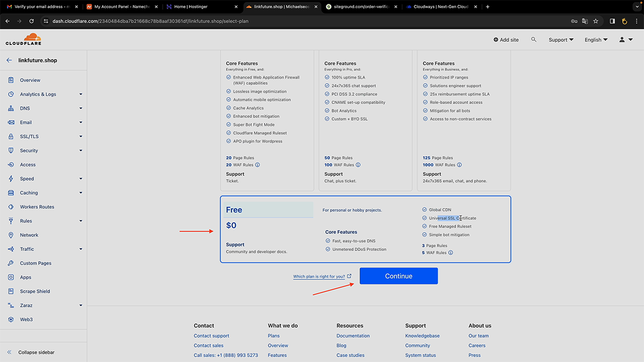This screenshot has width=644, height=362.
Task: Open the Our team footer link
Action: pyautogui.click(x=479, y=336)
